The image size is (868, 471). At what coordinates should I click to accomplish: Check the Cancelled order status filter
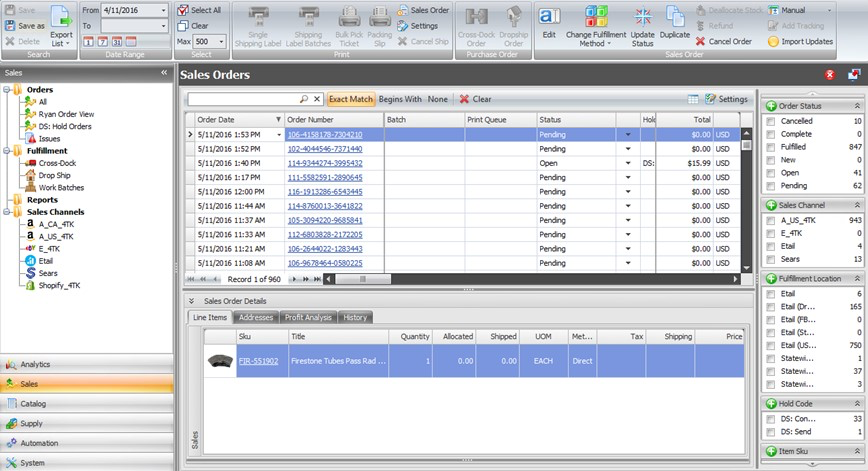pyautogui.click(x=771, y=121)
